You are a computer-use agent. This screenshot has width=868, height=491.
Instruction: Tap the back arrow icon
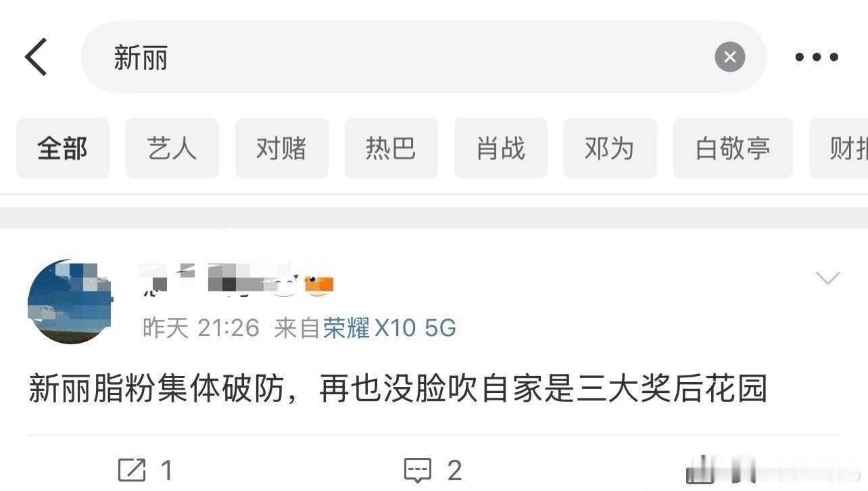(37, 57)
